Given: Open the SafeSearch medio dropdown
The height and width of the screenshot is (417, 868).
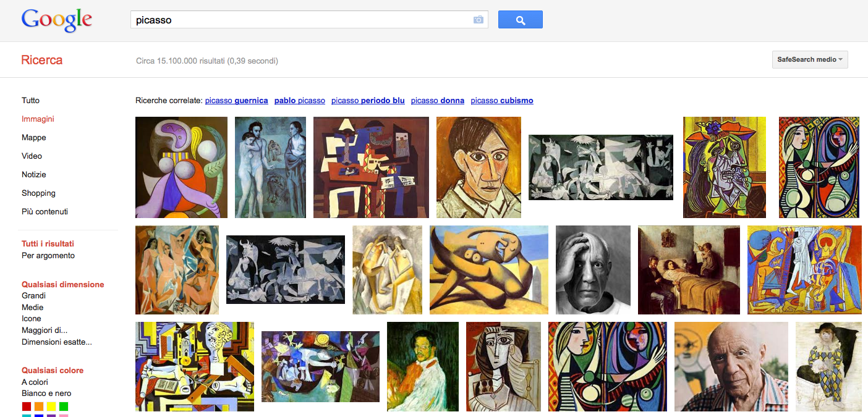Looking at the screenshot, I should click(810, 60).
